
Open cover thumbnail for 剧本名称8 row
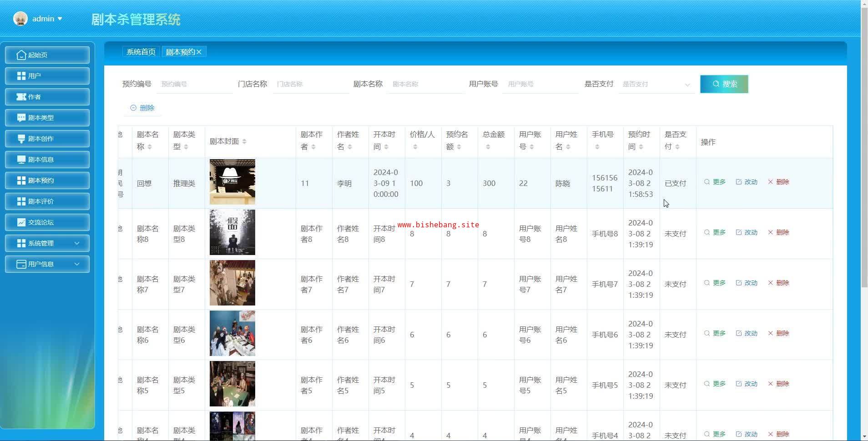(x=232, y=232)
